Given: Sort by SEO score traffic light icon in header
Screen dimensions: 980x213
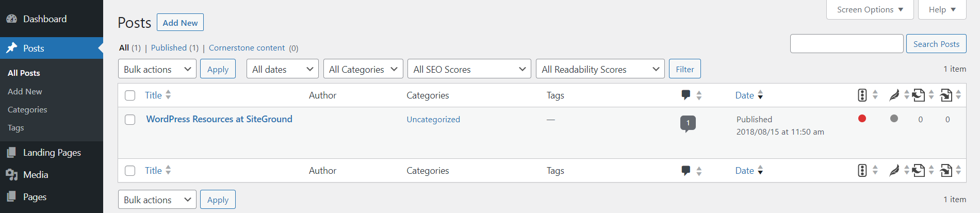Looking at the screenshot, I should tap(862, 95).
